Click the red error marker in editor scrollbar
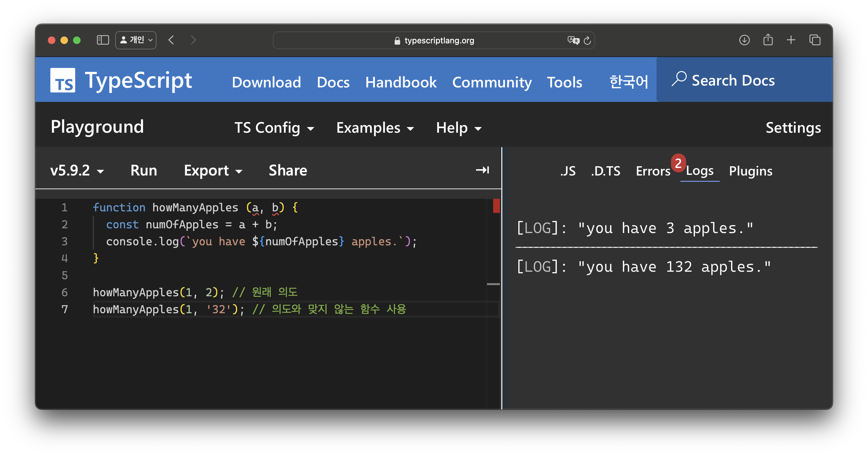The height and width of the screenshot is (456, 868). tap(496, 206)
